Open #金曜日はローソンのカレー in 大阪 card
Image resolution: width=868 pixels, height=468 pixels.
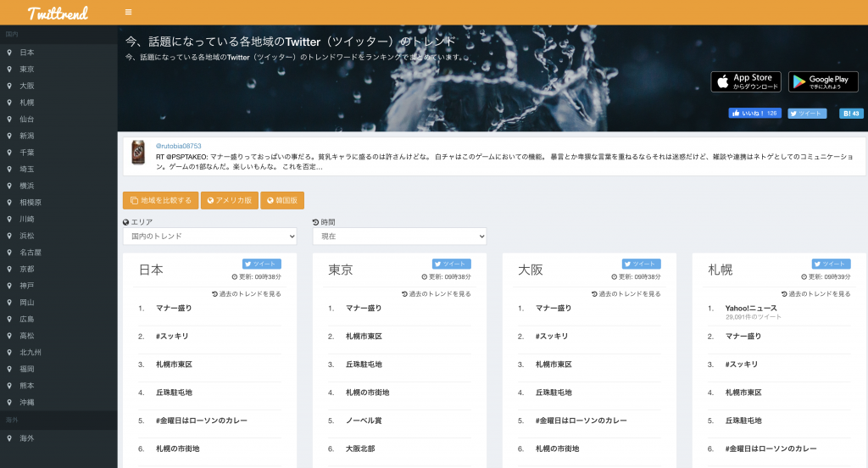pyautogui.click(x=581, y=421)
